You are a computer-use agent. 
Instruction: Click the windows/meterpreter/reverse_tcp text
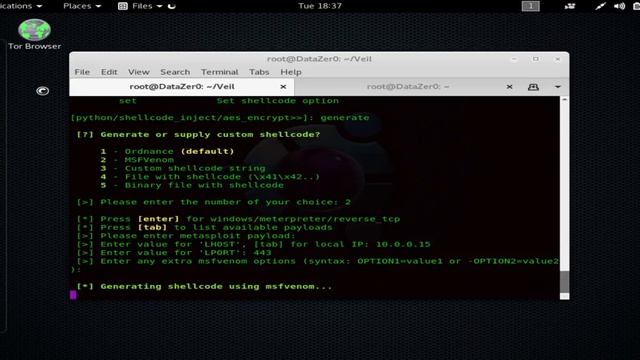(x=305, y=219)
